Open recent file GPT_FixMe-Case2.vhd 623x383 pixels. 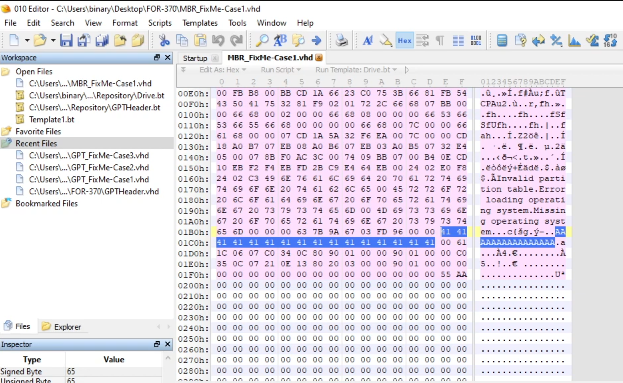[89, 167]
